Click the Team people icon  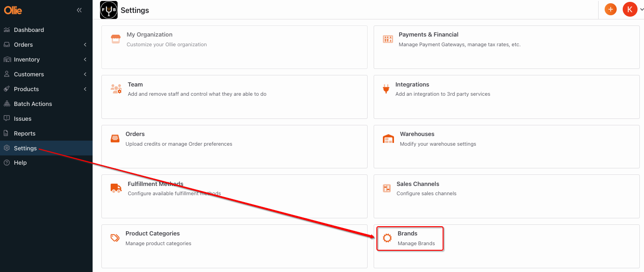point(116,89)
